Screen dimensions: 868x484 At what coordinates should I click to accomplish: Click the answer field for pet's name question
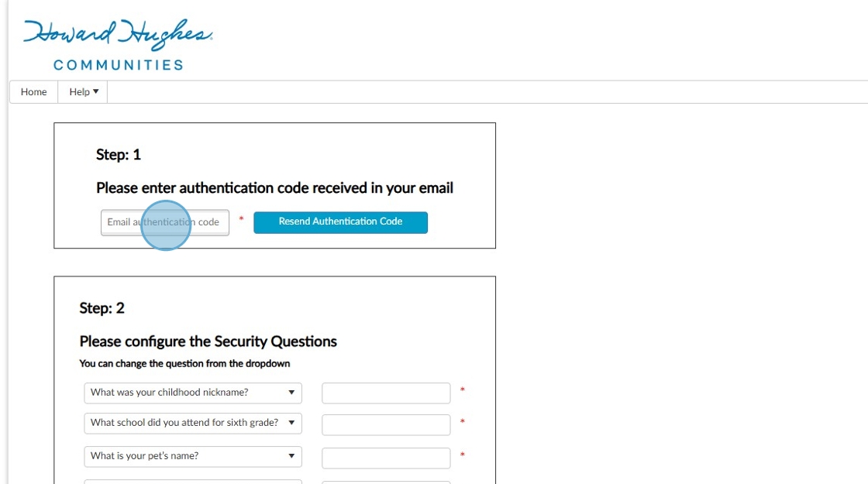tap(385, 458)
